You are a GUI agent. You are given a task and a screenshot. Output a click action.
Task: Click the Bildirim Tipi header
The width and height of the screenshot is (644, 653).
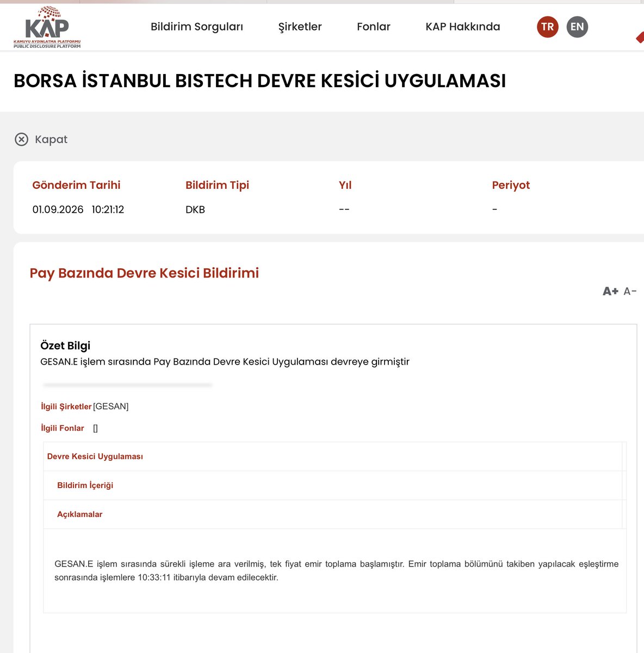[217, 185]
